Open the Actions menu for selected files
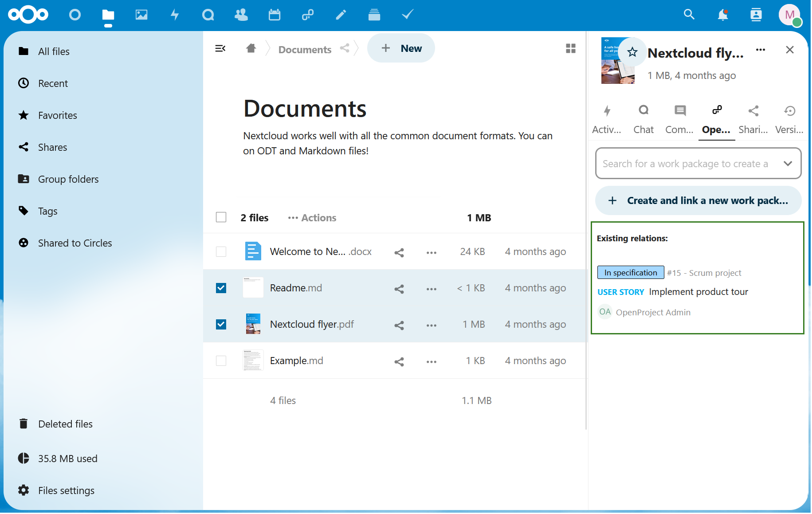 click(x=312, y=218)
